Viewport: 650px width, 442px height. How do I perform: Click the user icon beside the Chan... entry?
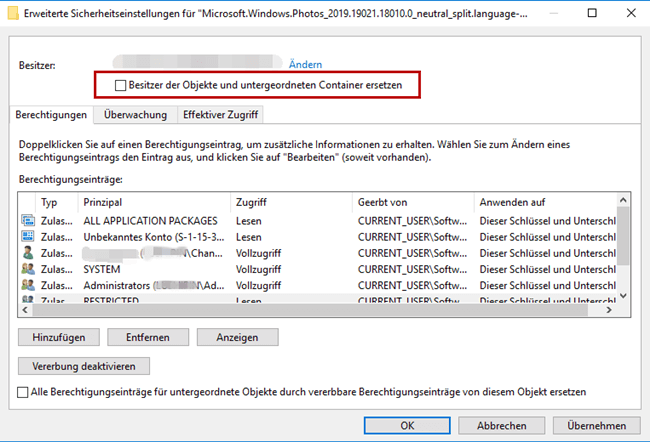(28, 253)
